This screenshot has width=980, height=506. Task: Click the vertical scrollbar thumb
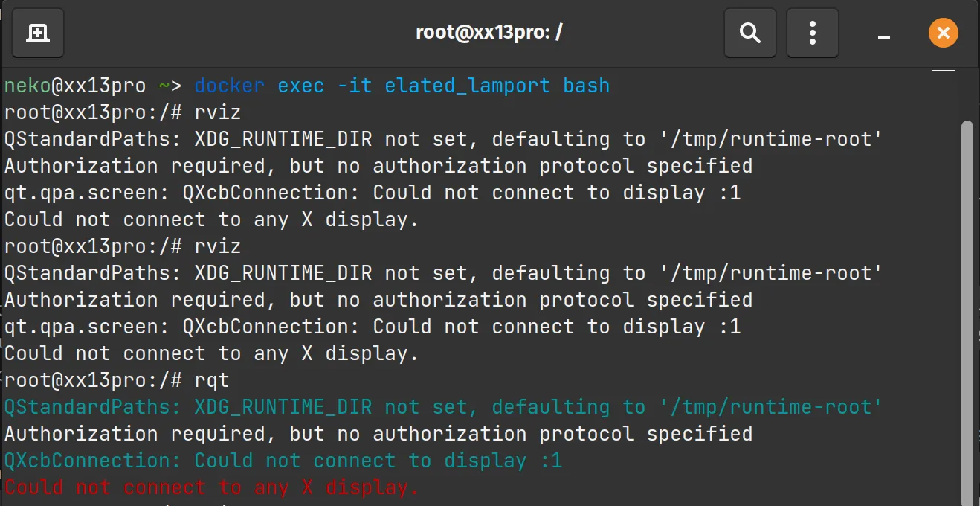[967, 298]
